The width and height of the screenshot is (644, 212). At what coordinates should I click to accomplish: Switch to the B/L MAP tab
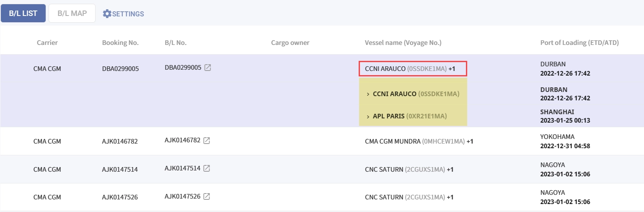[72, 13]
